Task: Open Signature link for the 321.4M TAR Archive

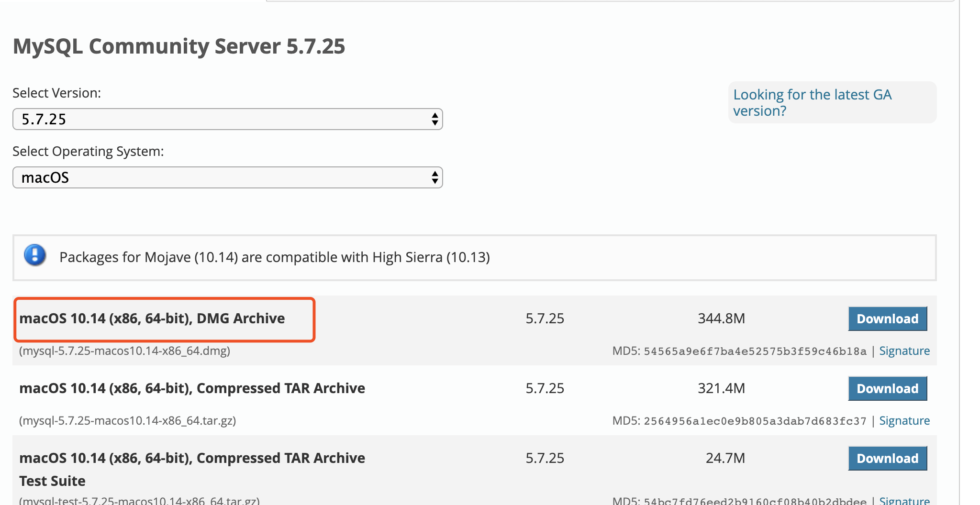Action: coord(904,421)
